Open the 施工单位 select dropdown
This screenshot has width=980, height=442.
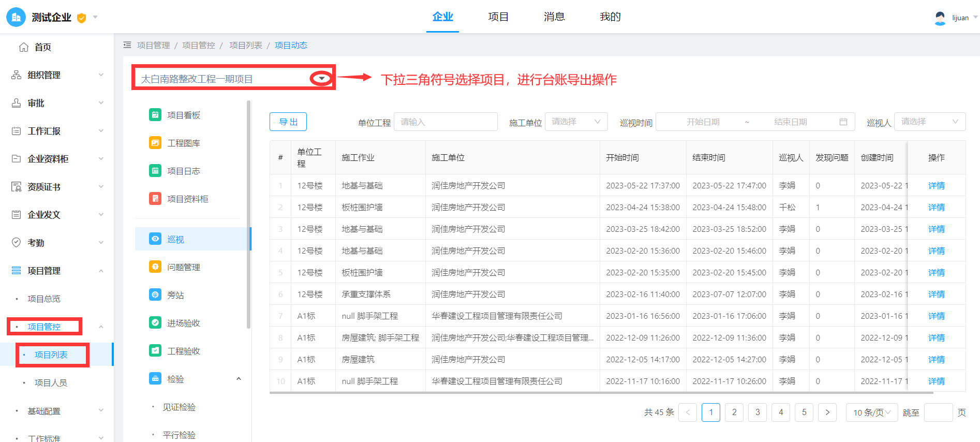pyautogui.click(x=576, y=122)
